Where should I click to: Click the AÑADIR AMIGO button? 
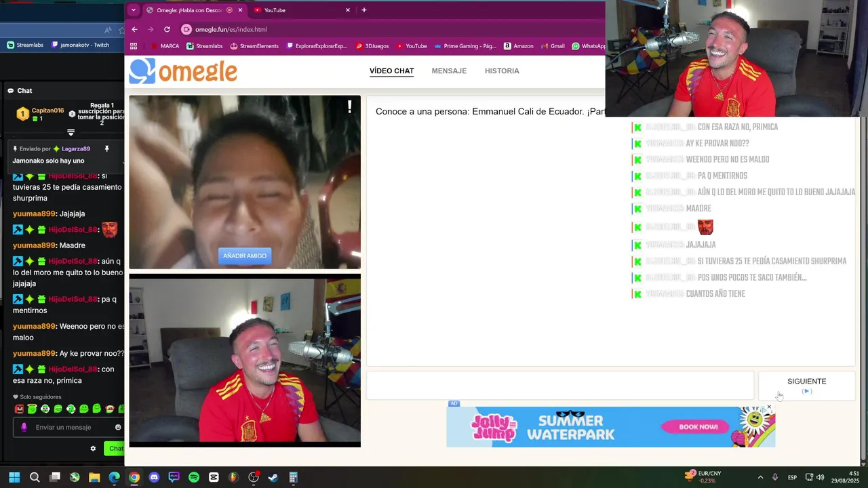[x=245, y=256]
